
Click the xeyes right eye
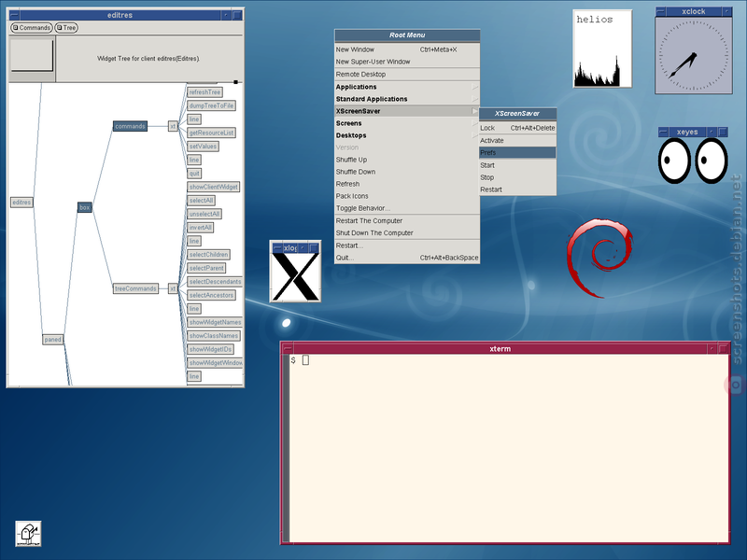point(712,161)
